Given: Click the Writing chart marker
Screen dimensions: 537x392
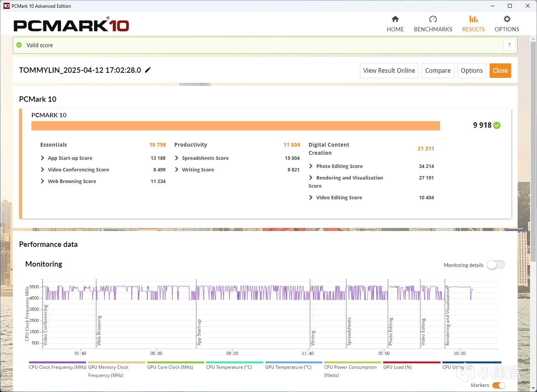Looking at the screenshot, I should 313,338.
